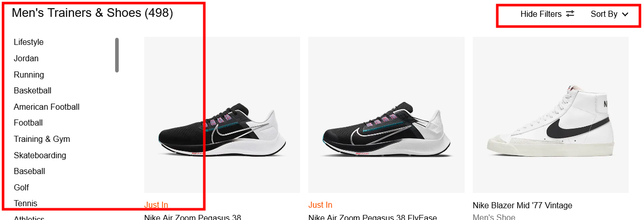
Task: Hide the filters panel with the Hide Filters button
Action: (x=547, y=14)
